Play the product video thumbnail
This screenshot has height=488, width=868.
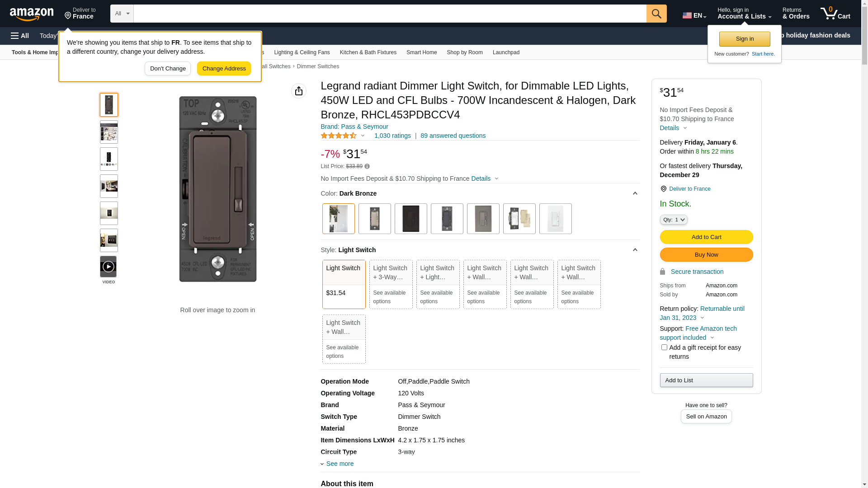pyautogui.click(x=108, y=267)
